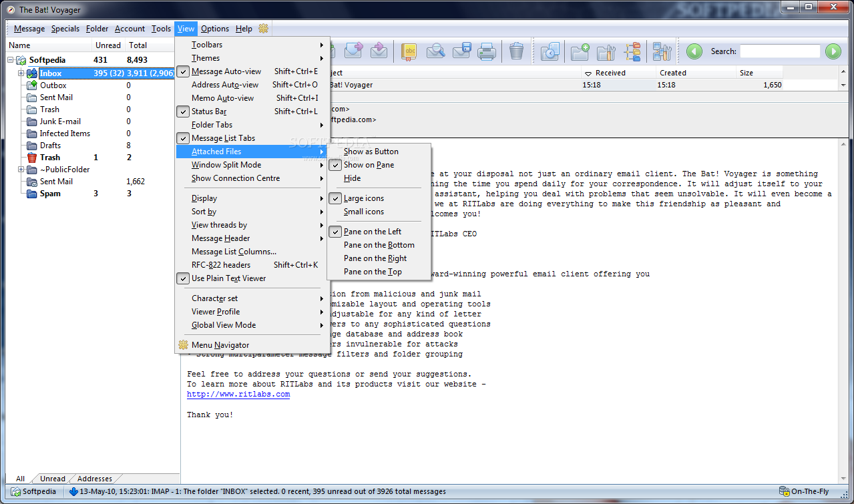Click the Softpedia account icon in folder tree
Viewport: 854px width, 504px height.
click(x=21, y=60)
